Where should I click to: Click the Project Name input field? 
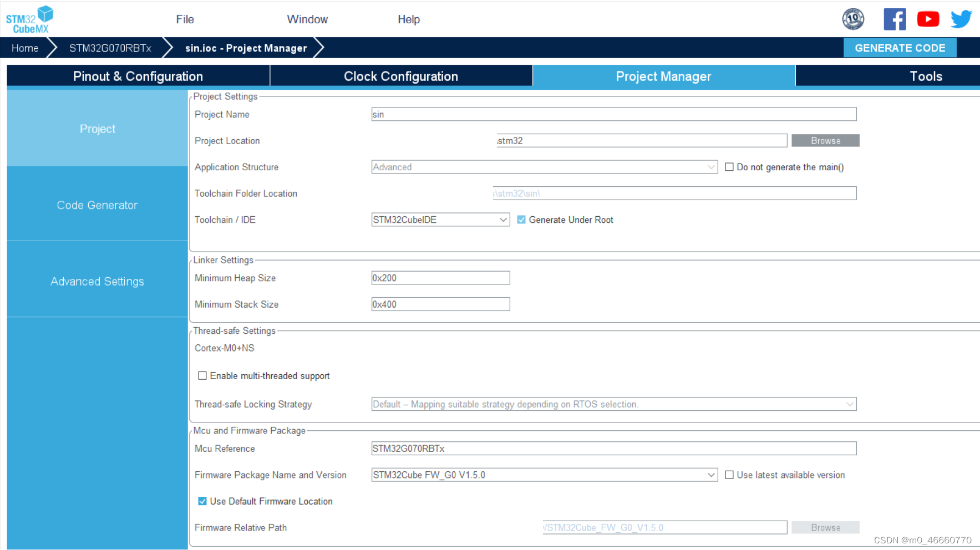(x=614, y=114)
